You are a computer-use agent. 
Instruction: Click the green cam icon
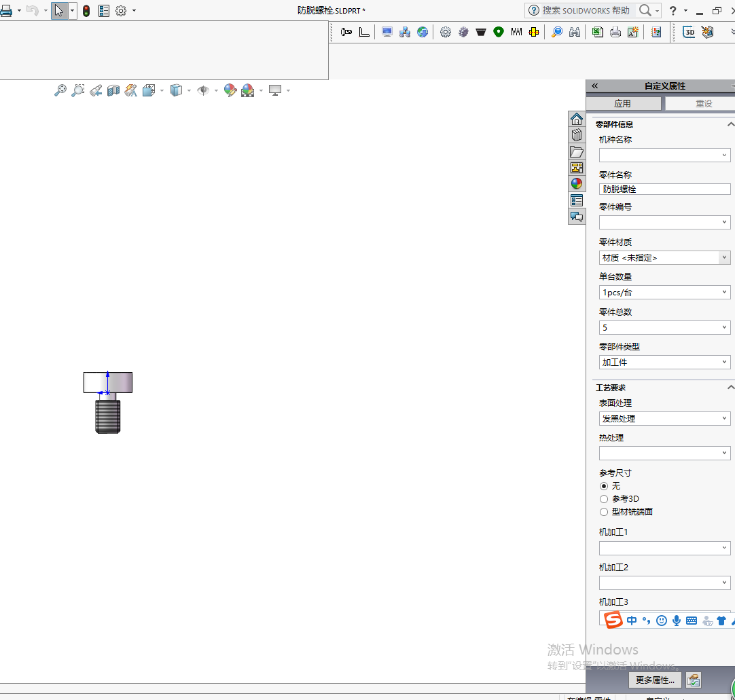(499, 32)
